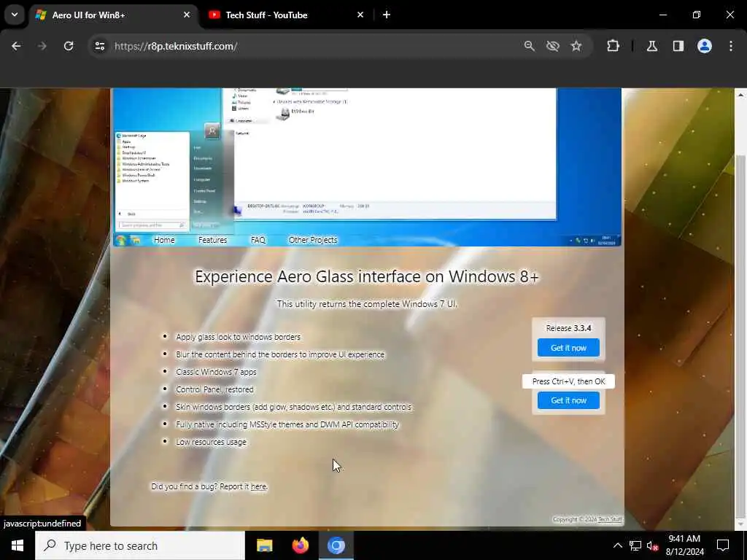Follow the 'here' bug report link

(258, 486)
